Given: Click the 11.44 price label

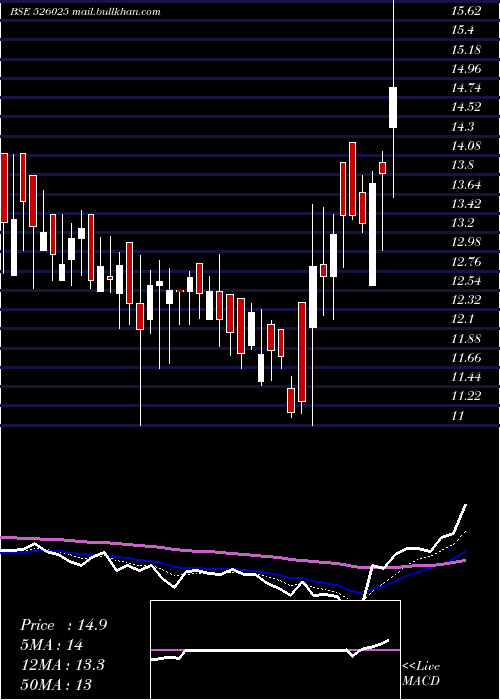Looking at the screenshot, I should tap(466, 377).
